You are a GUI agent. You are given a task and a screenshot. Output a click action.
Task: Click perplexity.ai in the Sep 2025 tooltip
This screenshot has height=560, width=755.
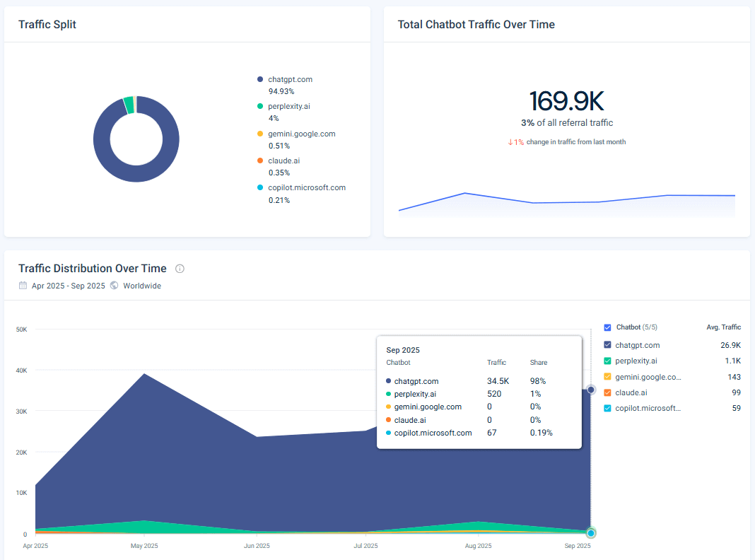415,394
